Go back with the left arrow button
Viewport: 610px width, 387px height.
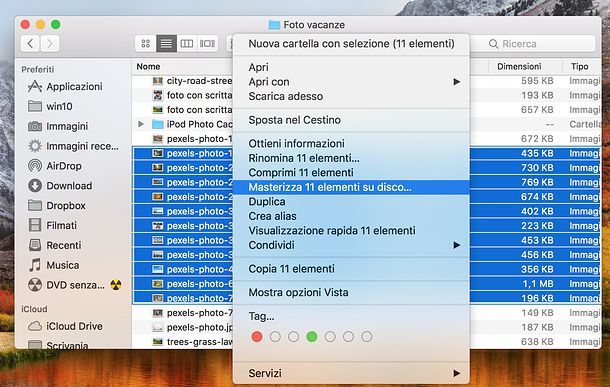coord(30,44)
